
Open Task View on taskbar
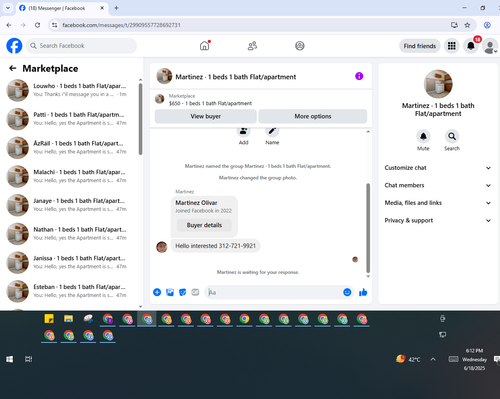[29, 359]
